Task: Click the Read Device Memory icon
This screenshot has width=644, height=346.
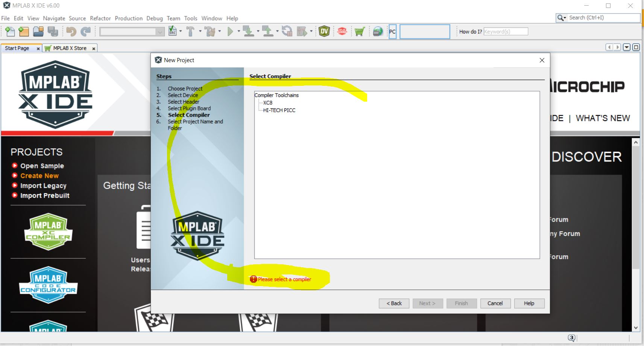Action: coord(267,32)
